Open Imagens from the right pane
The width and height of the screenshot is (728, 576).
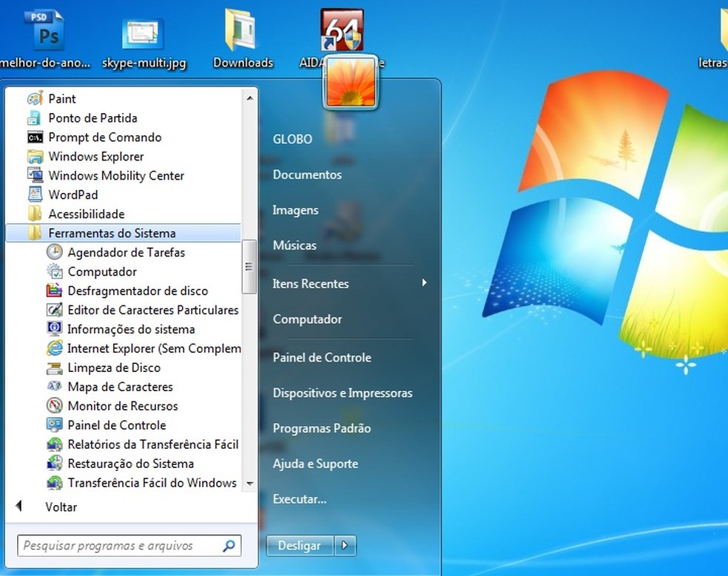tap(295, 210)
